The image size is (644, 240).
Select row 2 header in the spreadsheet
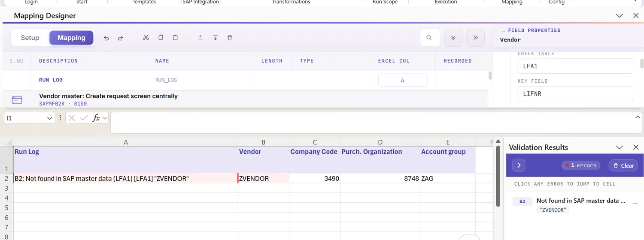6,178
